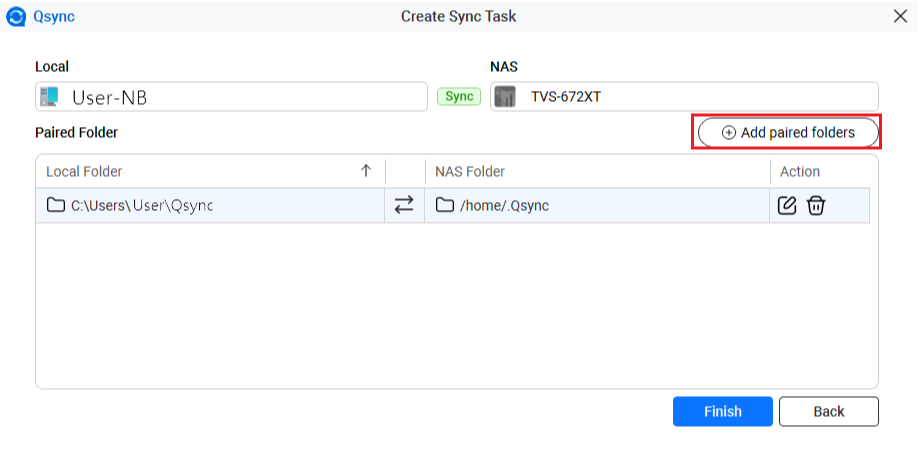Click the Action column header

click(x=800, y=171)
